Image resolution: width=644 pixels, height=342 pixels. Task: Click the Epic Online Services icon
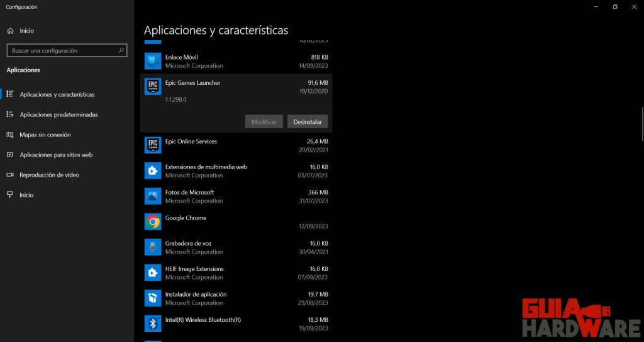tap(153, 145)
